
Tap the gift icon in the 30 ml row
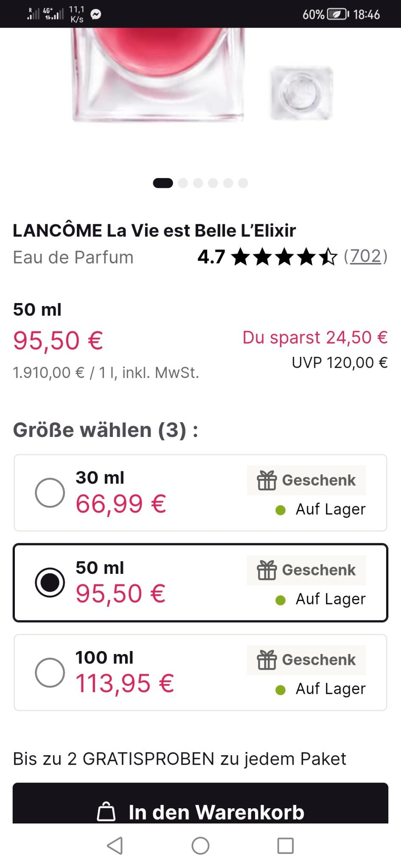267,480
